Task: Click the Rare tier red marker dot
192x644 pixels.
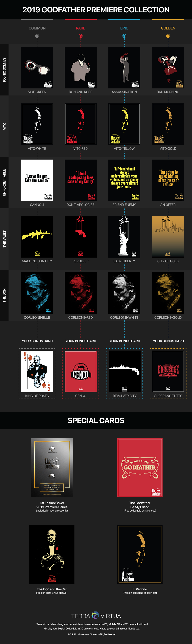Action: pos(81,36)
